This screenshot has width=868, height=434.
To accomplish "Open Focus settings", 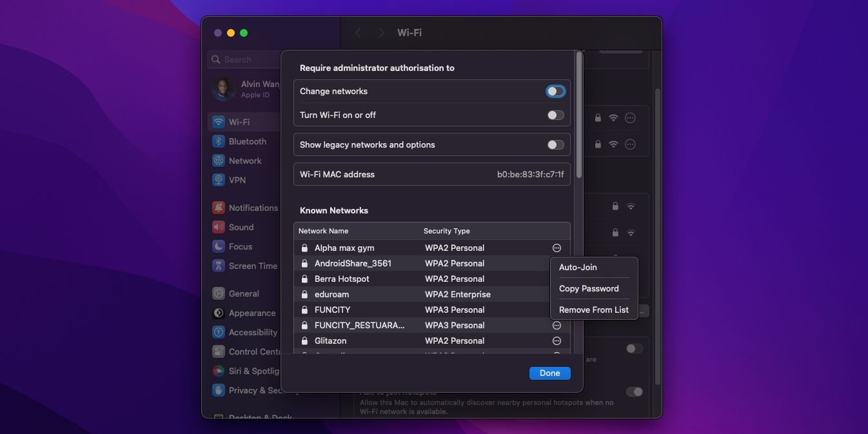I will pos(240,246).
